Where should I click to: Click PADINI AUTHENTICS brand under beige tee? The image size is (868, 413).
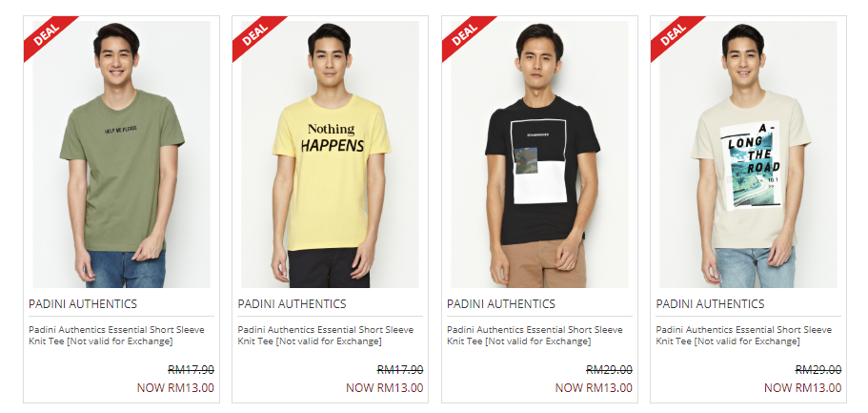[710, 304]
